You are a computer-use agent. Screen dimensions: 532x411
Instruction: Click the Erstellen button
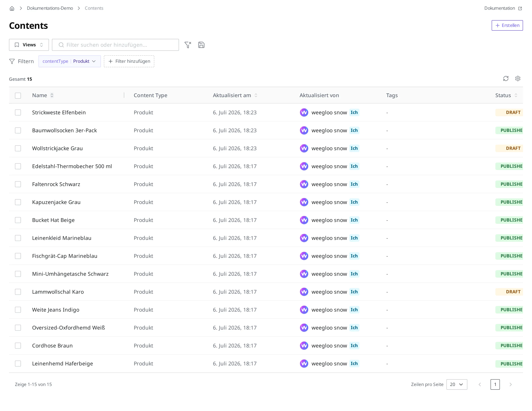coord(507,25)
